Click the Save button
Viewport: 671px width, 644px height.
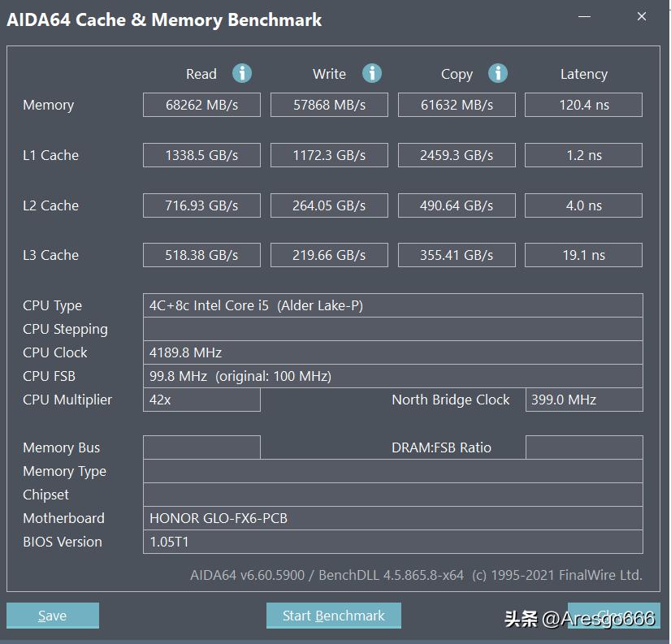click(52, 616)
